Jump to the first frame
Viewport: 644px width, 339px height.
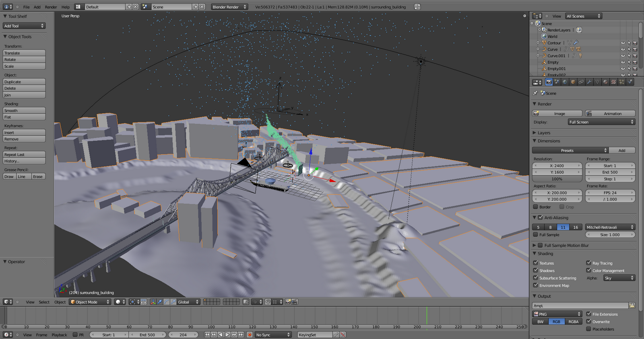(x=207, y=335)
